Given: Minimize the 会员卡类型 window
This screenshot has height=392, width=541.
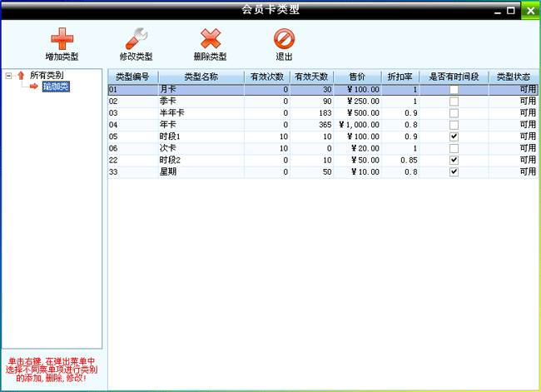Looking at the screenshot, I should pyautogui.click(x=496, y=11).
